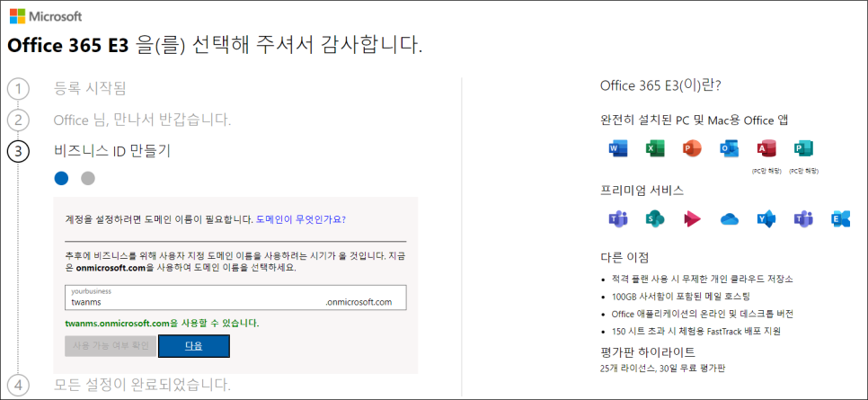Click the Excel app icon
This screenshot has width=868, height=400.
click(x=655, y=148)
